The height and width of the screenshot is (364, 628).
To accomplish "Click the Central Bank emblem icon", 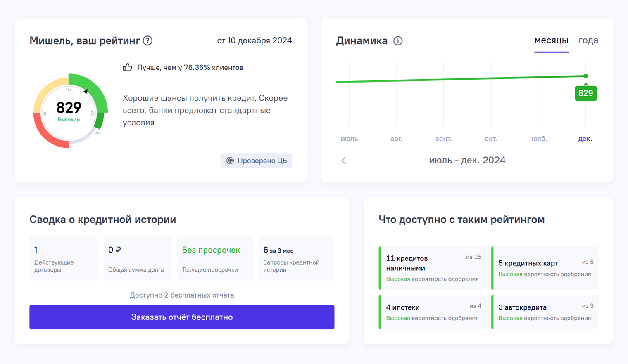I will tap(230, 161).
